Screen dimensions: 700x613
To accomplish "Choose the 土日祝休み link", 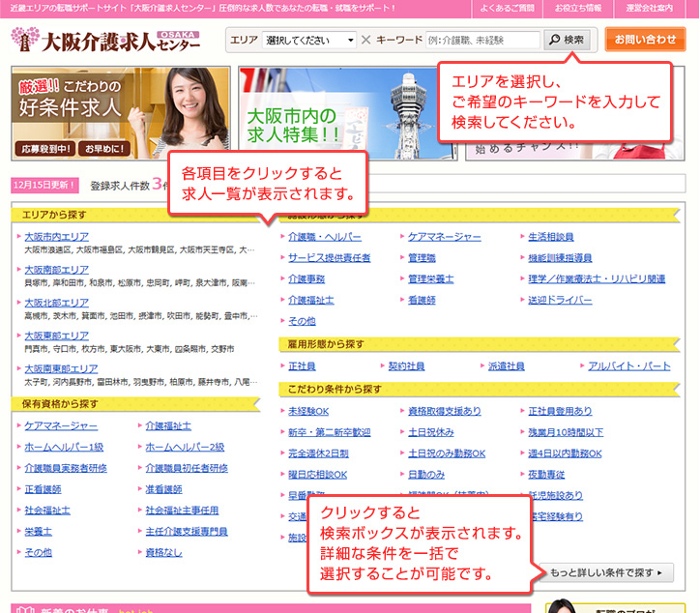I will pos(431,432).
